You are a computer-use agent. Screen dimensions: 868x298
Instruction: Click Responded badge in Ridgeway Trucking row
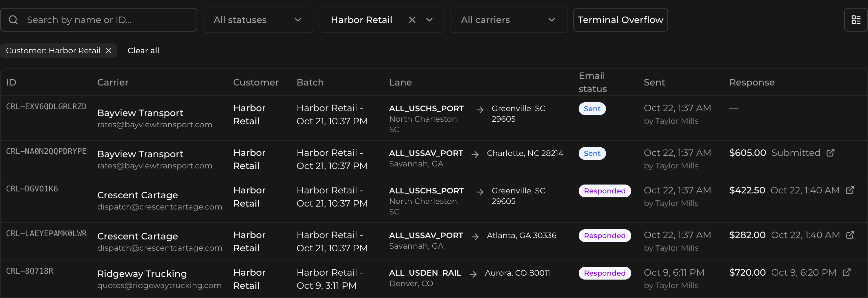coord(605,273)
